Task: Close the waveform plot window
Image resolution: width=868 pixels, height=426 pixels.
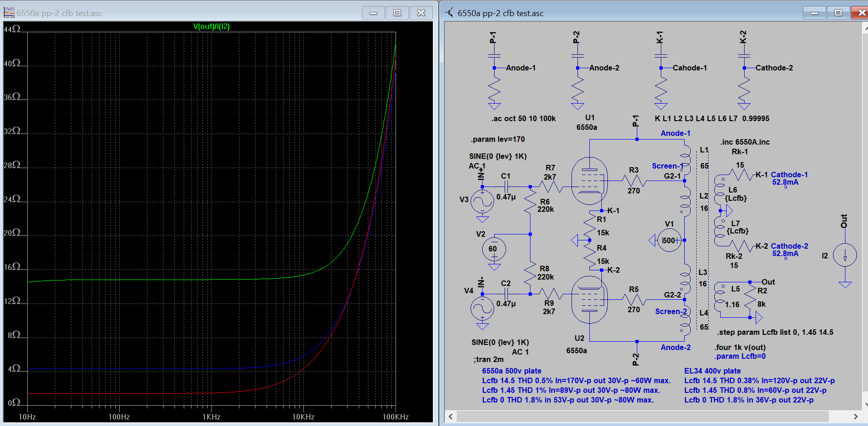Action: point(421,13)
